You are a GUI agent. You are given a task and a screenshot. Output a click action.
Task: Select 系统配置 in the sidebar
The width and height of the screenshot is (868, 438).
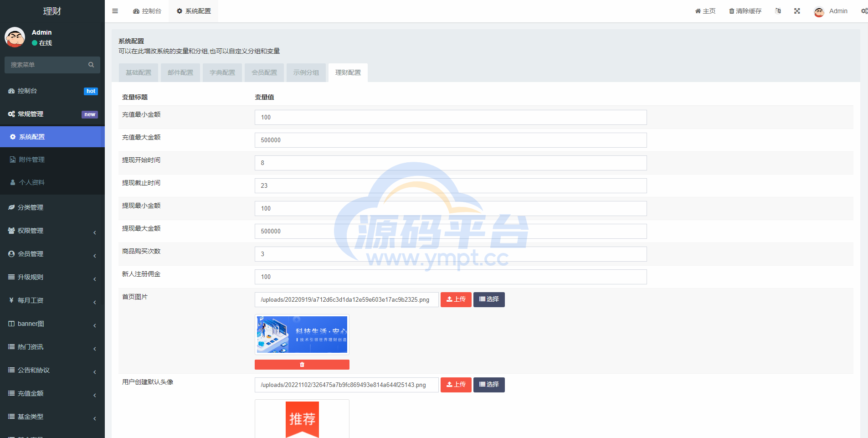pos(52,137)
